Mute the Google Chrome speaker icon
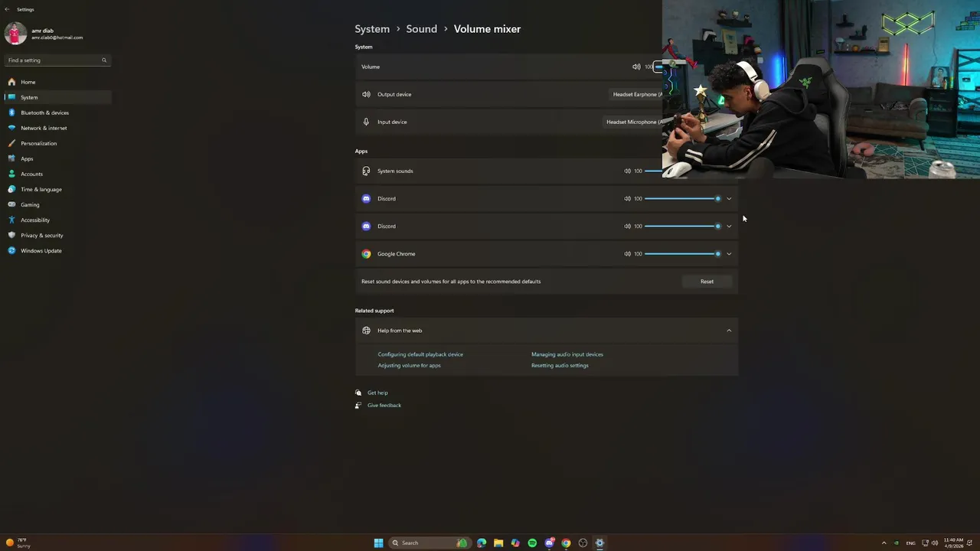The image size is (980, 551). [627, 253]
